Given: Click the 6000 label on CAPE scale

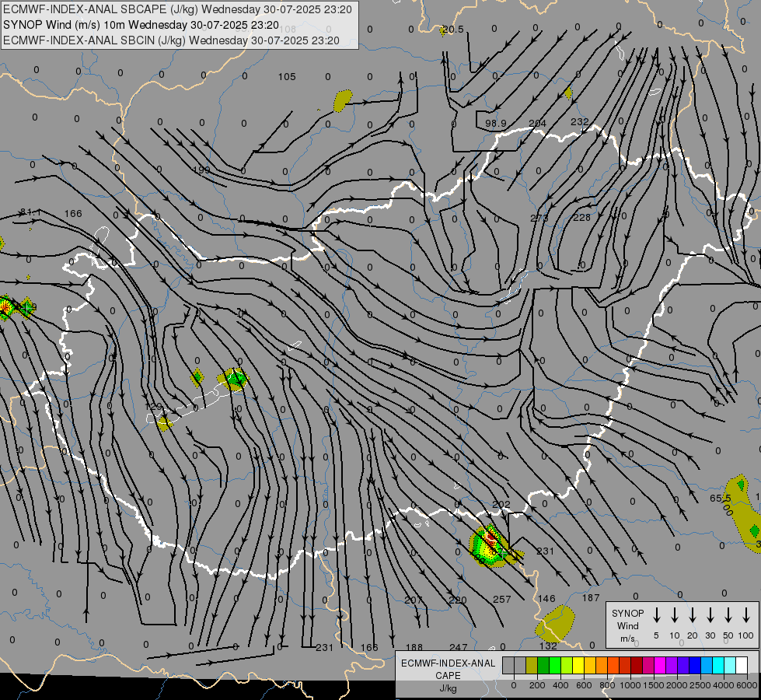Looking at the screenshot, I should click(747, 685).
